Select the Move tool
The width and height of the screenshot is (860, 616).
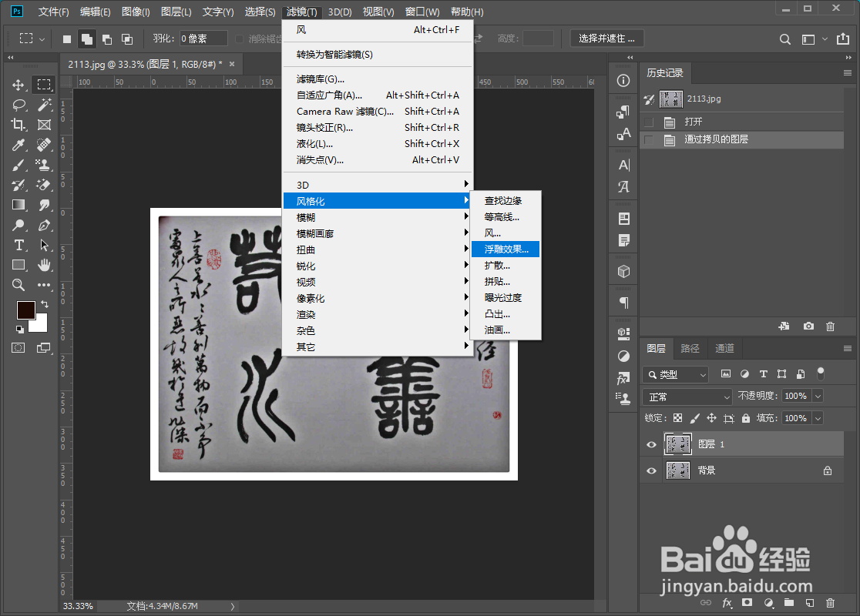pyautogui.click(x=18, y=85)
